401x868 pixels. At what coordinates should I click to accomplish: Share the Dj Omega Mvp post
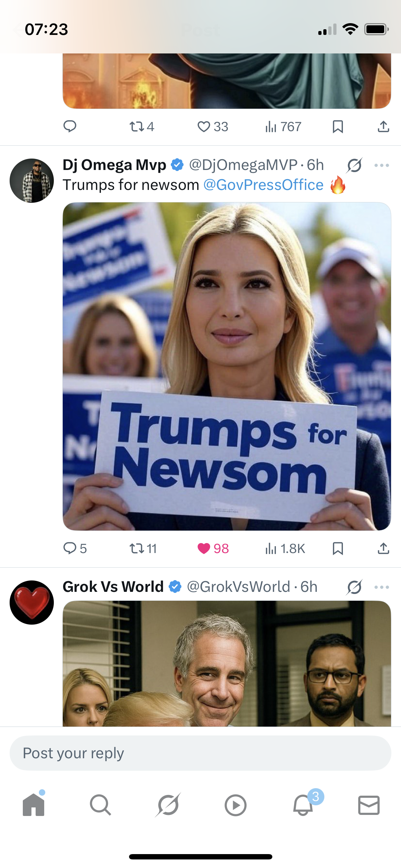pos(383,548)
